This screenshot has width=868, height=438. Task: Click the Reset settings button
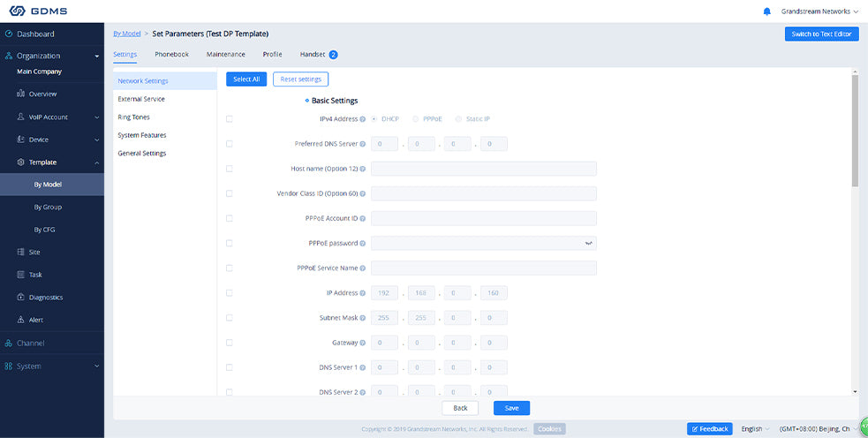(300, 79)
